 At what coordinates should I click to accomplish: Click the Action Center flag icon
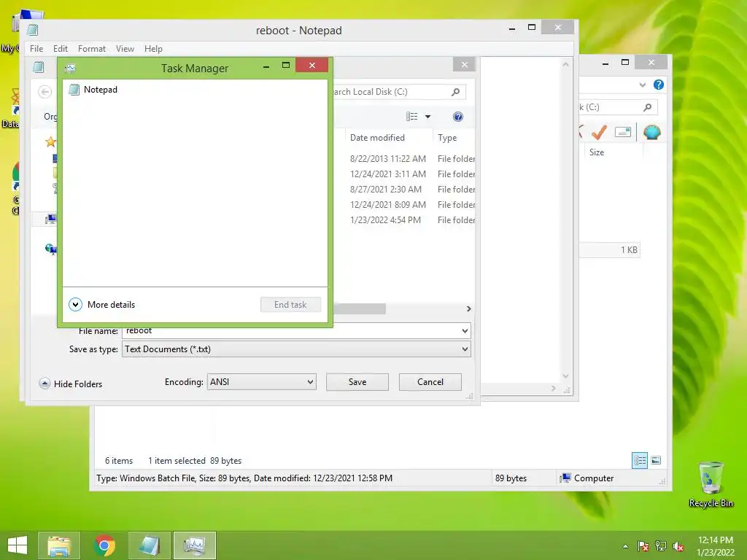pos(643,546)
